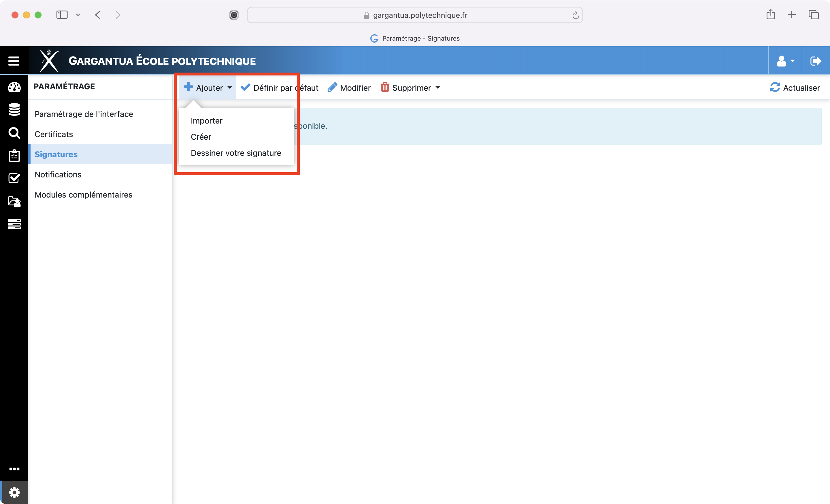
Task: Click the dashboard gauge sidebar icon
Action: [x=14, y=87]
